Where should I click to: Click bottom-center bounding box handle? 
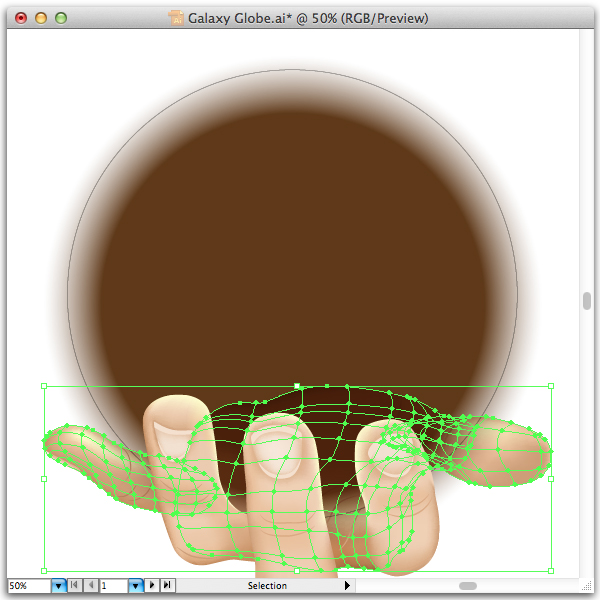tap(297, 571)
